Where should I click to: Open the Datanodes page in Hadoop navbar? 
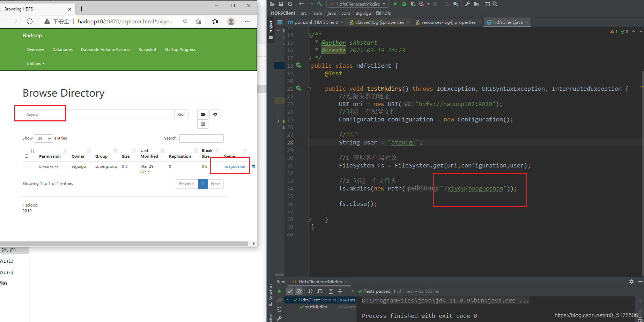pos(62,50)
